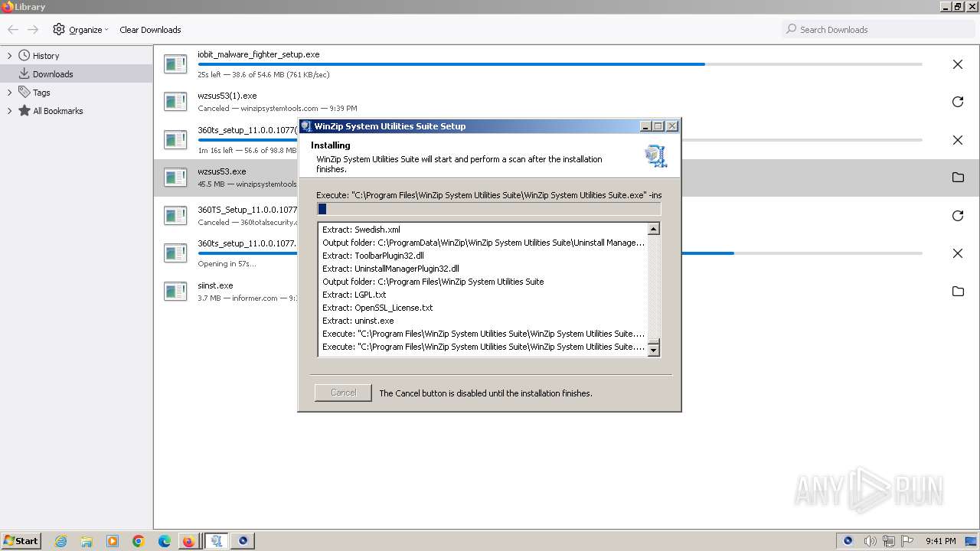The height and width of the screenshot is (551, 980).
Task: Select the siinst.exe download entry
Action: [x=566, y=292]
